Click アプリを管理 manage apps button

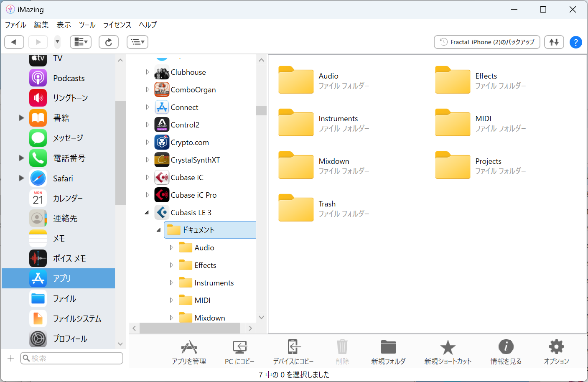click(x=189, y=352)
